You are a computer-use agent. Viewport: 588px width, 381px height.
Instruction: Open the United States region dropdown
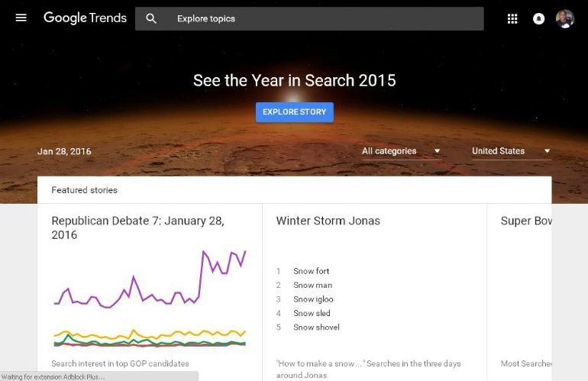tap(512, 151)
